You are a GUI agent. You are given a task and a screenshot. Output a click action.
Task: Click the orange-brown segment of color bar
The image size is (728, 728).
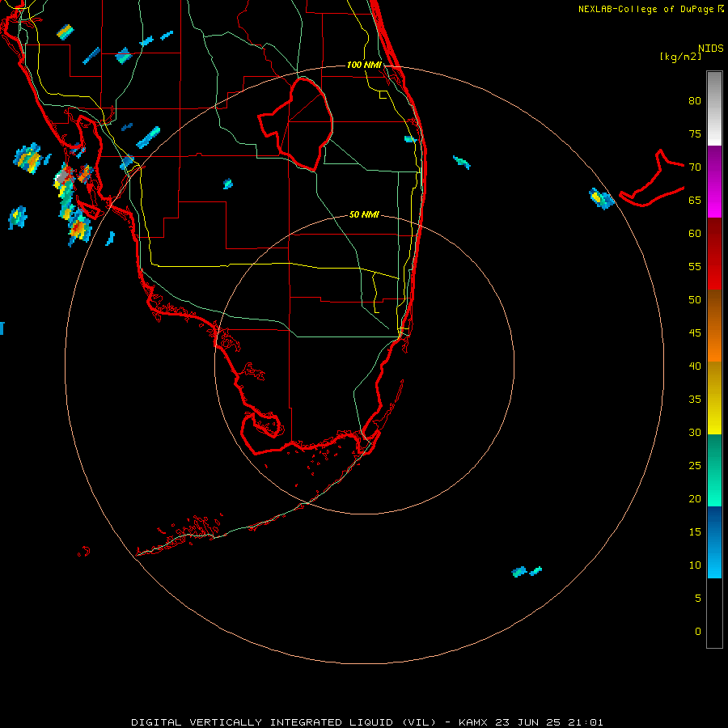[x=714, y=325]
